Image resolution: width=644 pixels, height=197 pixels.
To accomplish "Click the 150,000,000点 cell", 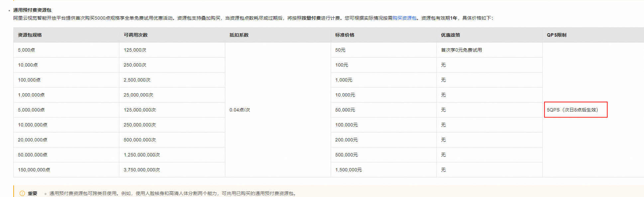I will pyautogui.click(x=66, y=170).
